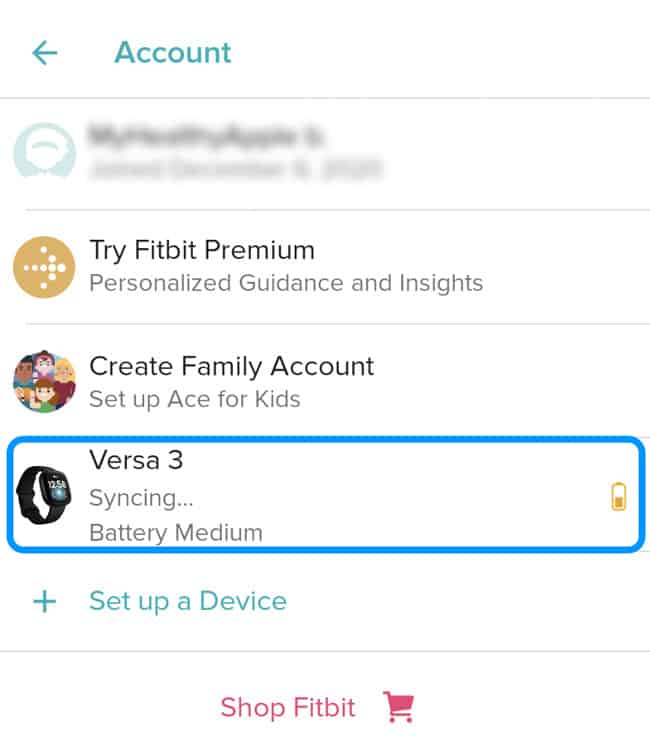
Task: Tap Set up Ace for Kids subtitle
Action: click(x=194, y=399)
